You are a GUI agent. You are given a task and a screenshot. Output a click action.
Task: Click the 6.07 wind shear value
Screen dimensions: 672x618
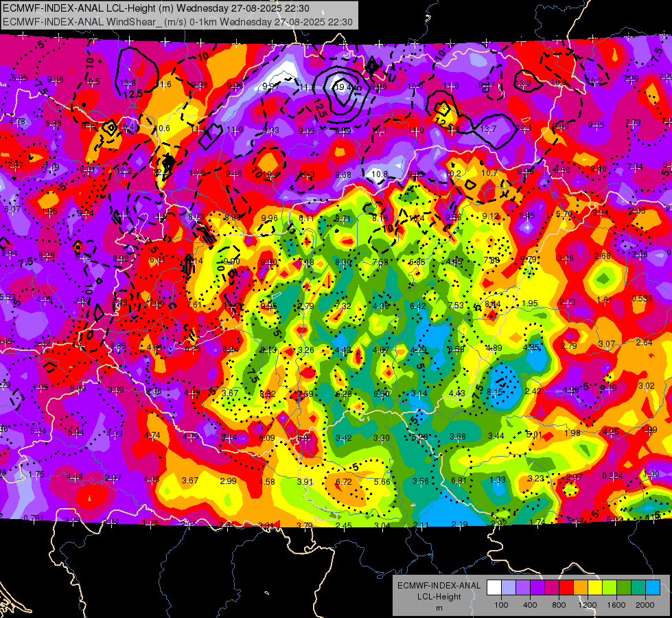point(12,209)
